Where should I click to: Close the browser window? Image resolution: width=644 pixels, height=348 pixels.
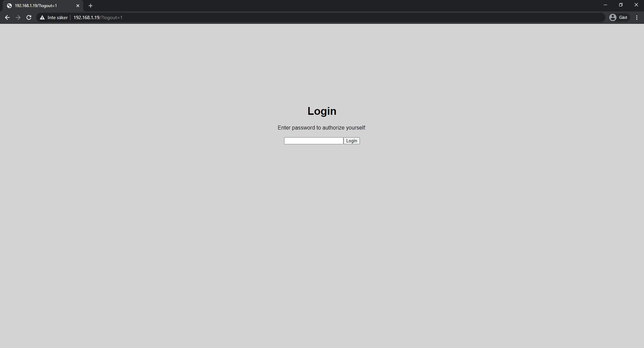636,5
